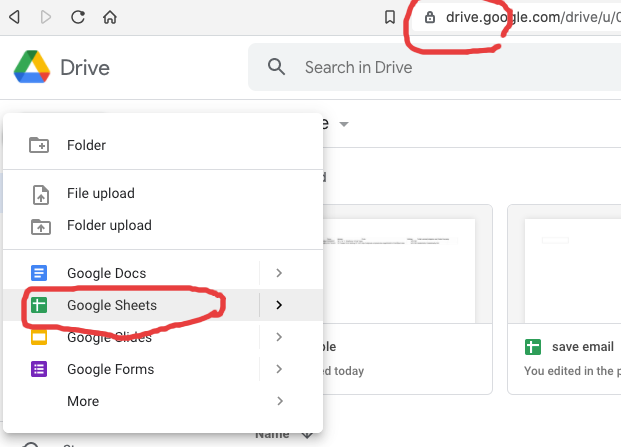Image resolution: width=621 pixels, height=447 pixels.
Task: Select File upload menu item
Action: pos(100,193)
